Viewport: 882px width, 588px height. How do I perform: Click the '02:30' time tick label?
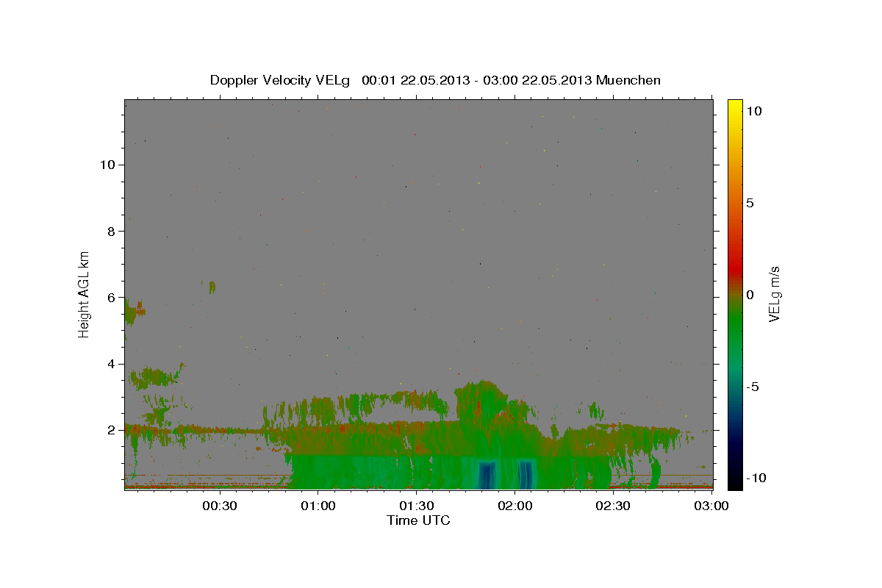pos(612,506)
